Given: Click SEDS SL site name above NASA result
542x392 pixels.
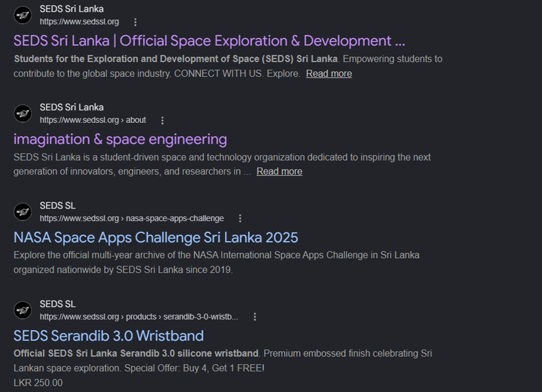Looking at the screenshot, I should coord(57,206).
